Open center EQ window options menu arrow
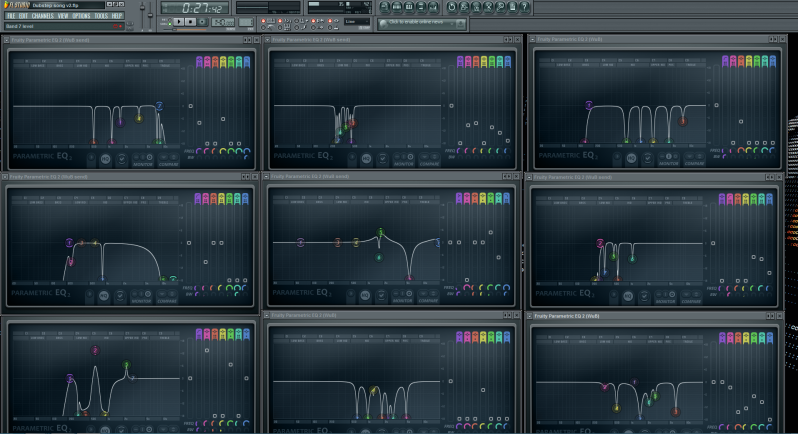The height and width of the screenshot is (434, 798). pos(266,176)
